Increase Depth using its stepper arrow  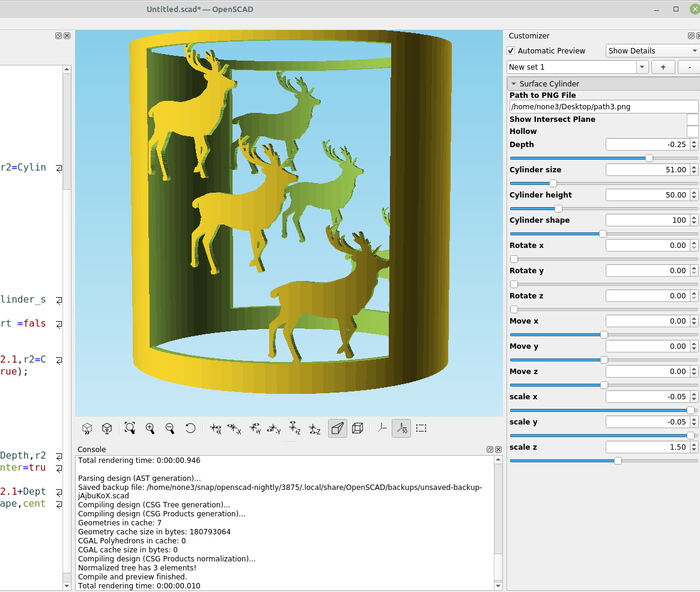coord(695,141)
